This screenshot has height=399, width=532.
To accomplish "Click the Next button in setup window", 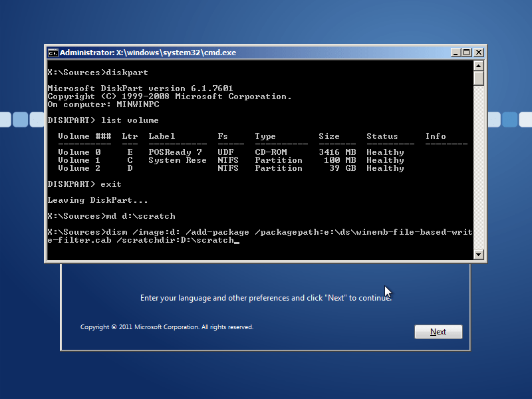I will coord(438,332).
